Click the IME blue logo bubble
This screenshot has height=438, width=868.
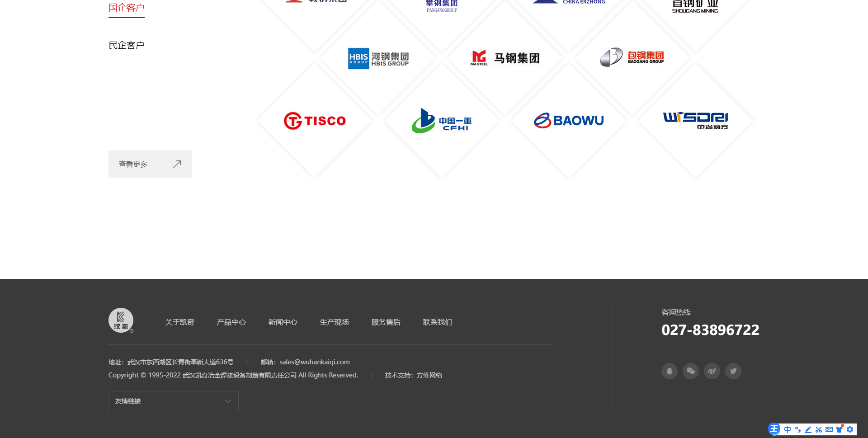tap(774, 429)
